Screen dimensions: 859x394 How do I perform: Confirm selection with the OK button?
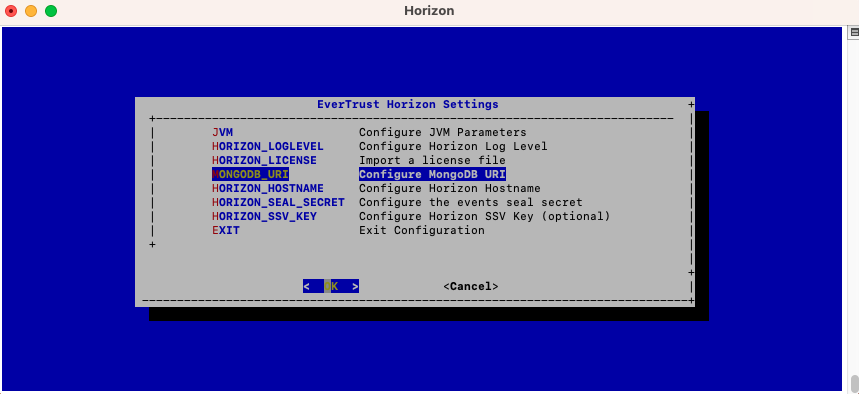[x=331, y=286]
